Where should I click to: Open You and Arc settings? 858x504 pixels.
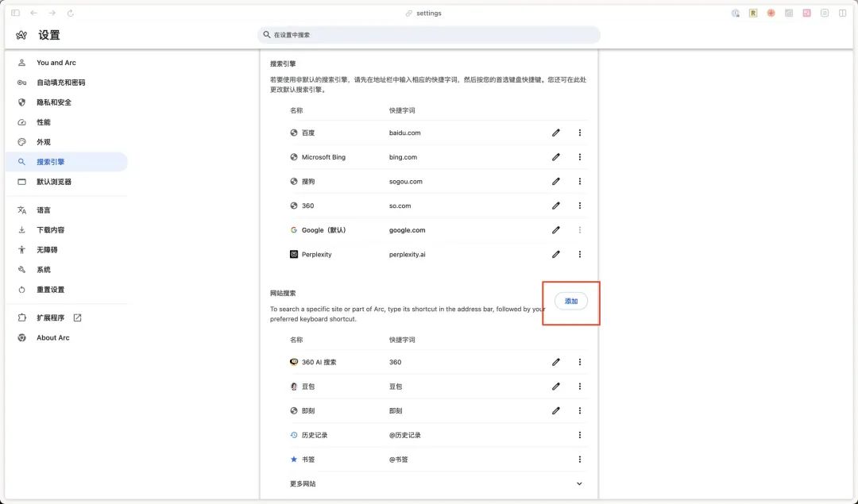[66, 63]
